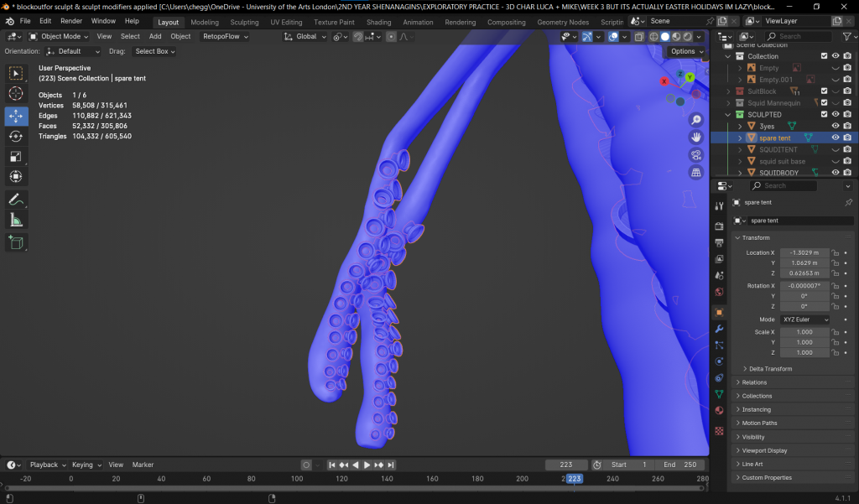Open the Global transform orientation dropdown

point(305,37)
